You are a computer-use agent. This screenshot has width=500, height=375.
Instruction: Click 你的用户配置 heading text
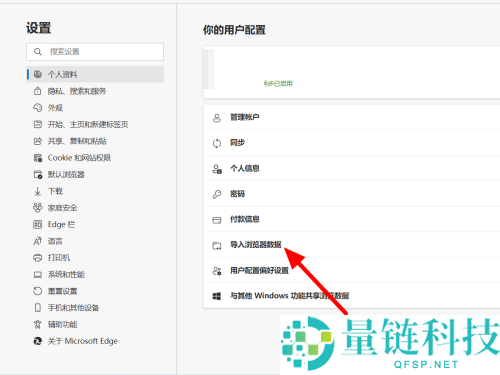pos(234,30)
